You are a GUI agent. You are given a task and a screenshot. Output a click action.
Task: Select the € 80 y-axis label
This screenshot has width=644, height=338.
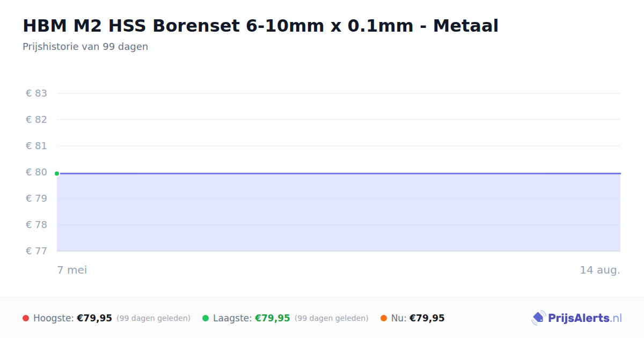36,172
